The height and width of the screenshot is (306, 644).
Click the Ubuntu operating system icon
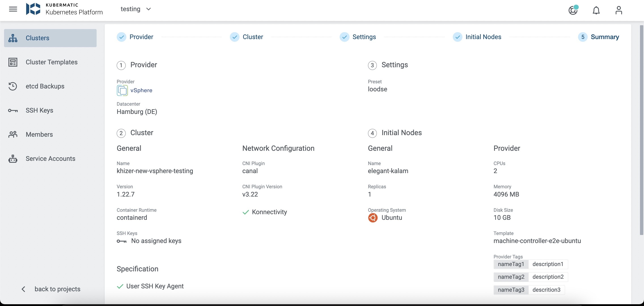tap(373, 218)
